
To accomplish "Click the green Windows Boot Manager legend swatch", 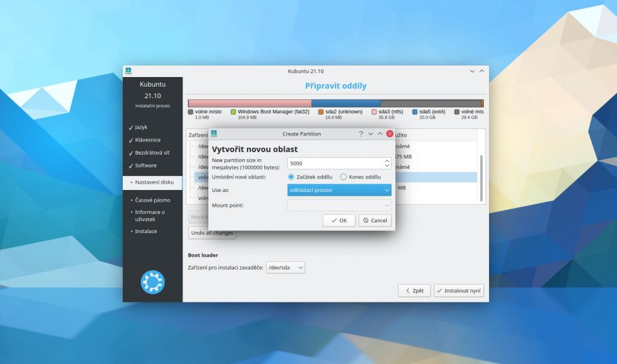I will click(233, 112).
